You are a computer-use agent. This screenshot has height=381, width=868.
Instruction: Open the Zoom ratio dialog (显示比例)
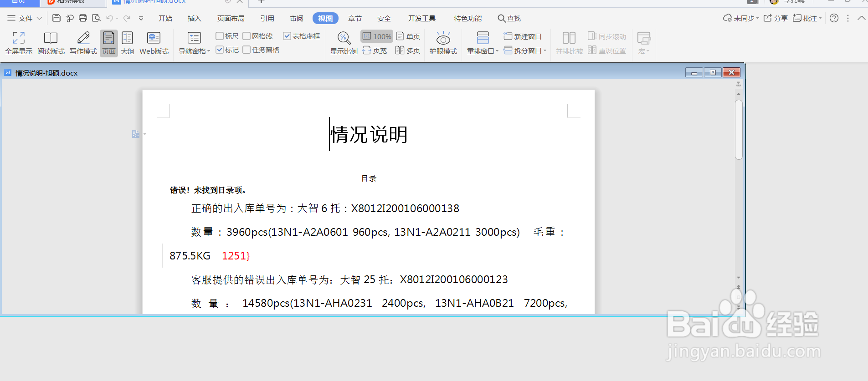click(x=344, y=43)
